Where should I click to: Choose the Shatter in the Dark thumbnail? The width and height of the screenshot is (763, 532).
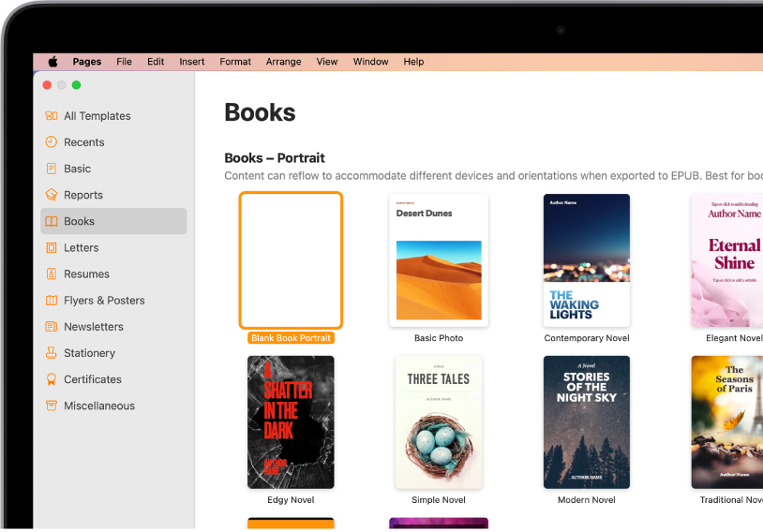[291, 422]
